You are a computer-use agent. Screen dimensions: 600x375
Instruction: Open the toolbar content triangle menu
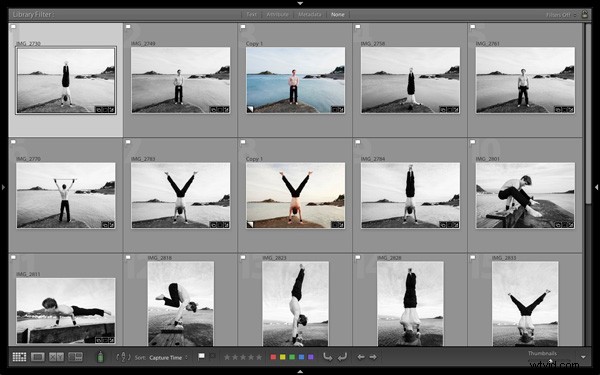[583, 357]
